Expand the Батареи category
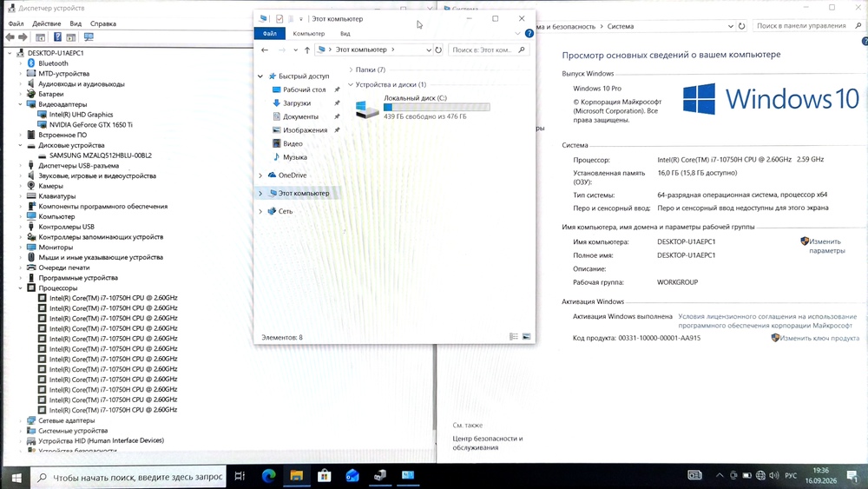Screen dimensions: 868x489 (x=21, y=94)
